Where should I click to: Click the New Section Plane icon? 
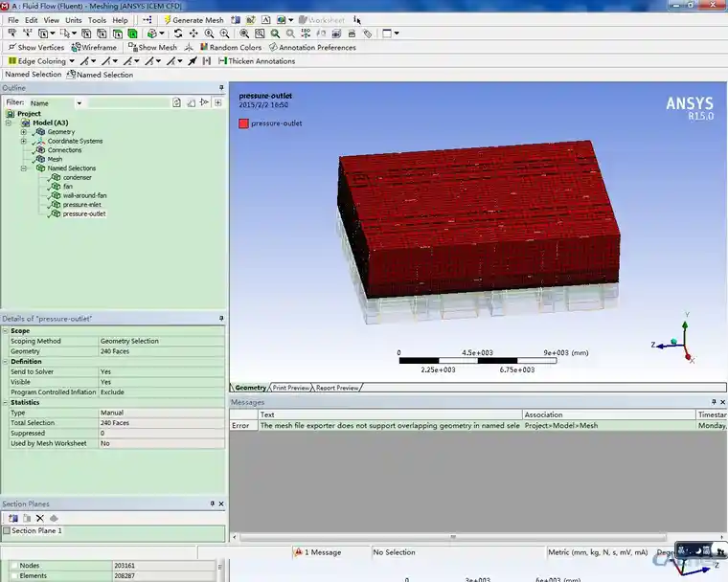(x=13, y=519)
